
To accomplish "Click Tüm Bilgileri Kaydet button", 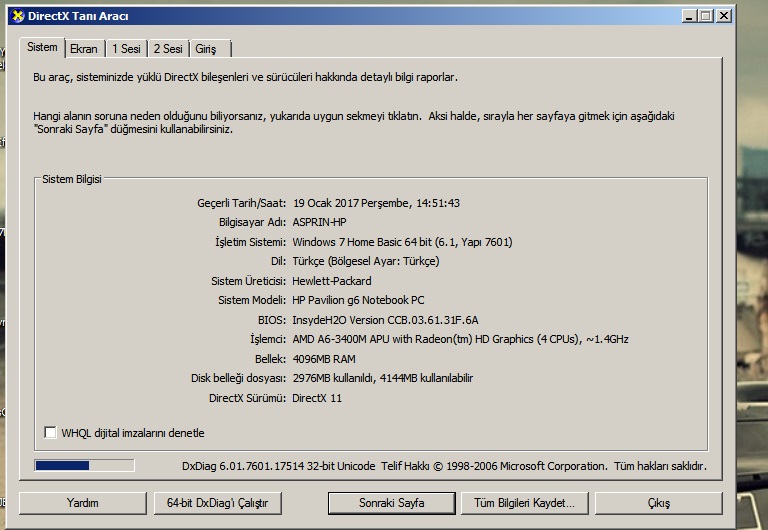I will (524, 503).
